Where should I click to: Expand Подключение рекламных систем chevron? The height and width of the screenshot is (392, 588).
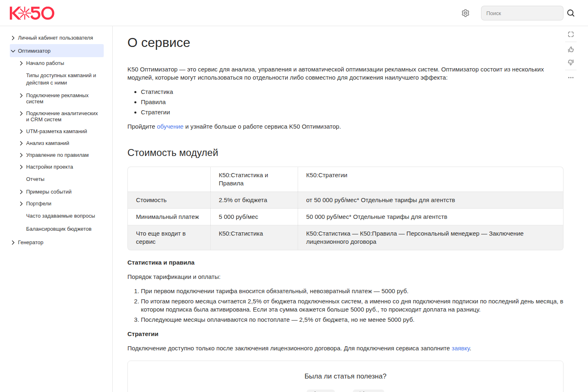pyautogui.click(x=21, y=96)
